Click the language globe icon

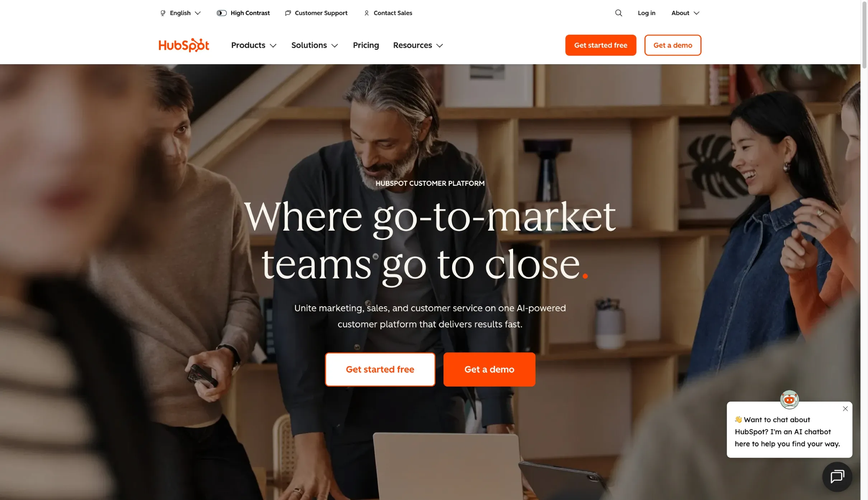pos(163,13)
